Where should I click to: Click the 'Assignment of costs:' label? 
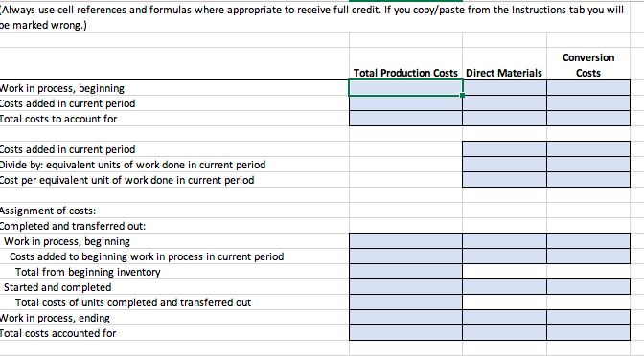point(47,211)
